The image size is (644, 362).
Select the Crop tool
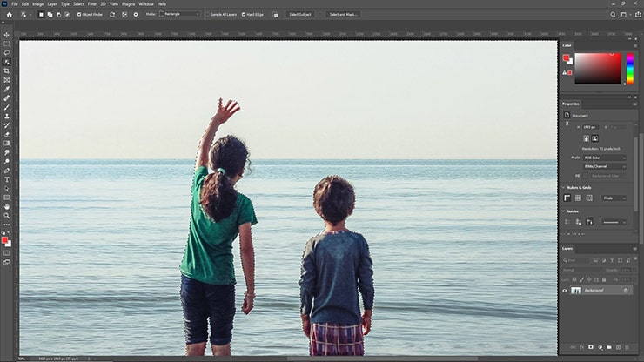[x=7, y=70]
